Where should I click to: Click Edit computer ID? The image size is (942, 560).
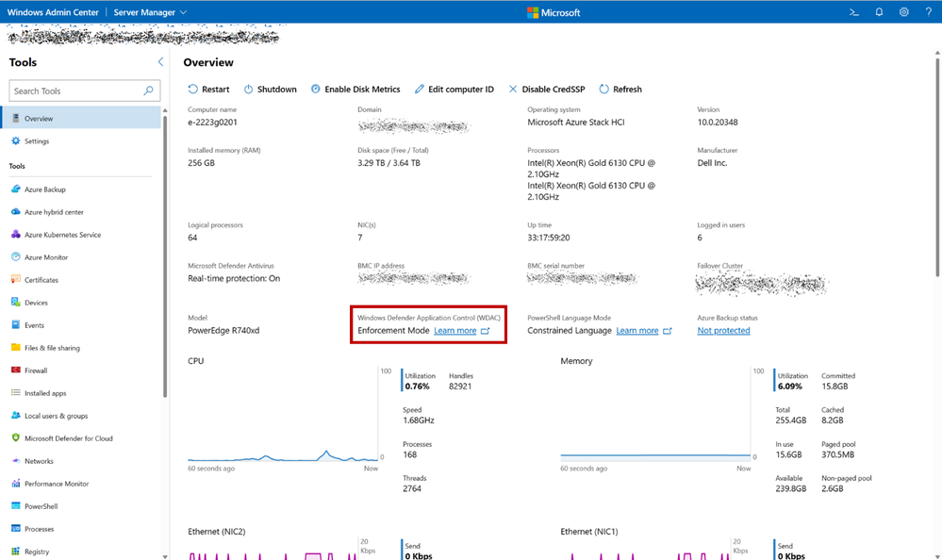[454, 89]
